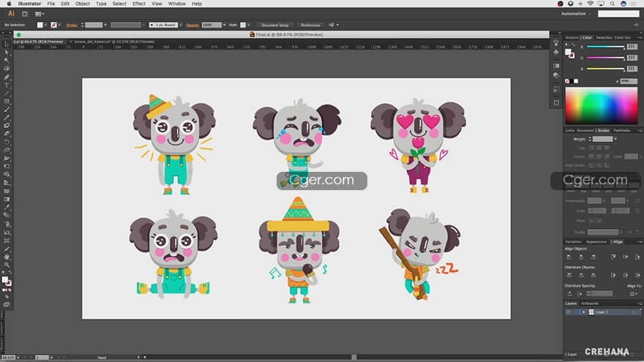The image size is (644, 362).
Task: Click Layer 1 target circle
Action: [634, 312]
